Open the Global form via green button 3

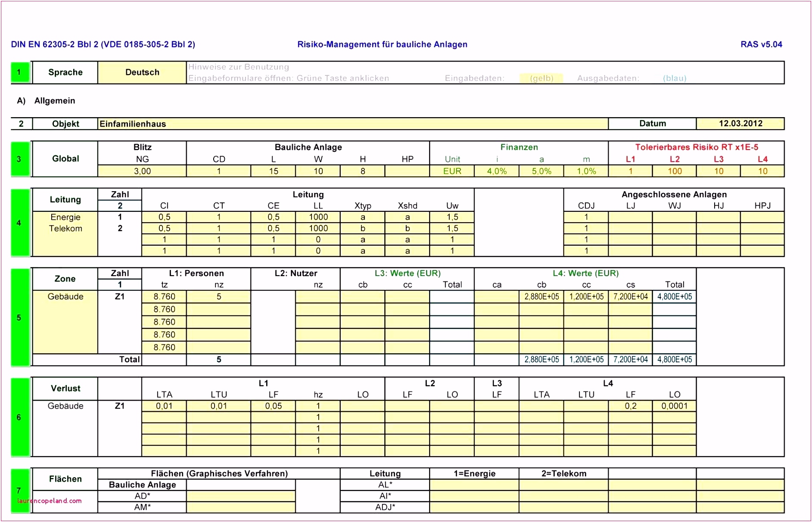[20, 159]
